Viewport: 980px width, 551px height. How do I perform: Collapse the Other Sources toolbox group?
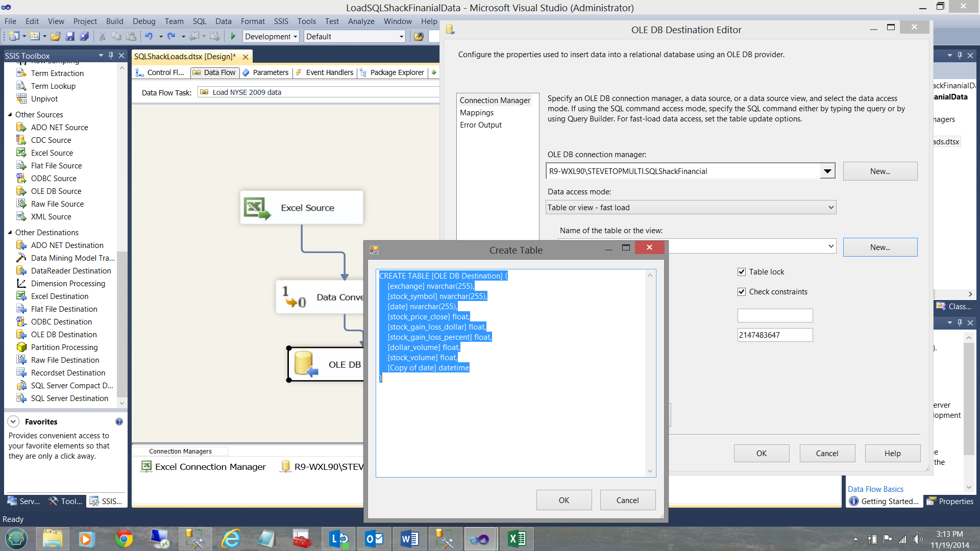point(10,115)
